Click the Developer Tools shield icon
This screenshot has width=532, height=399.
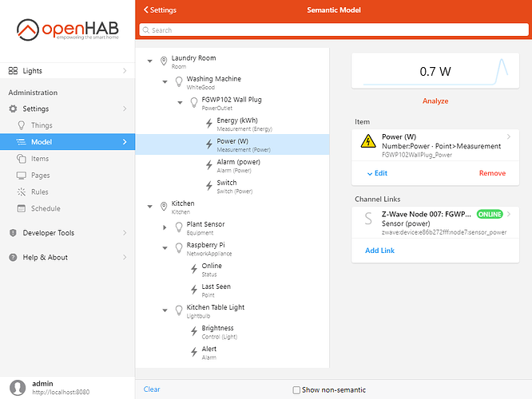[x=13, y=233]
